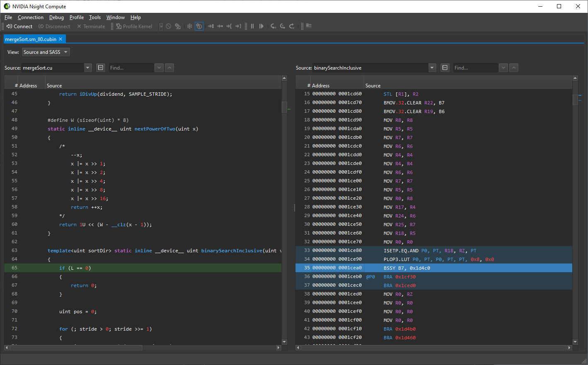
Task: Click the Terminate toolbar button
Action: 91,26
